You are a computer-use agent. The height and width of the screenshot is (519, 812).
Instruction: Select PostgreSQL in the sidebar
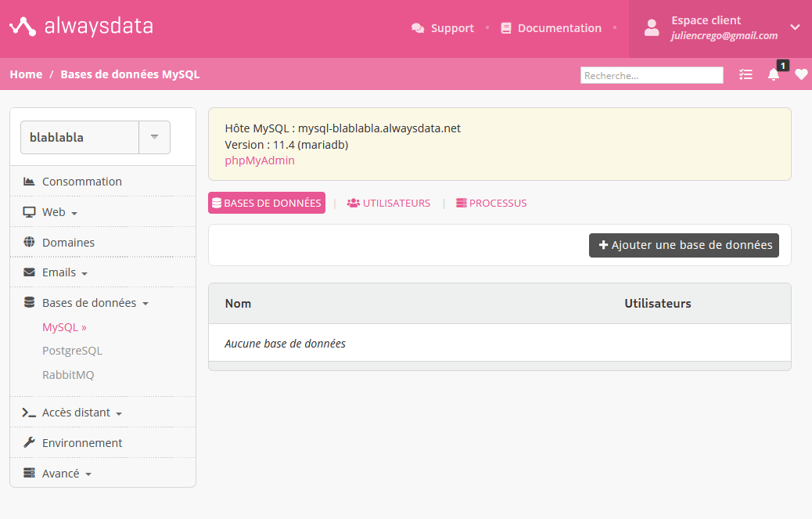(x=72, y=351)
